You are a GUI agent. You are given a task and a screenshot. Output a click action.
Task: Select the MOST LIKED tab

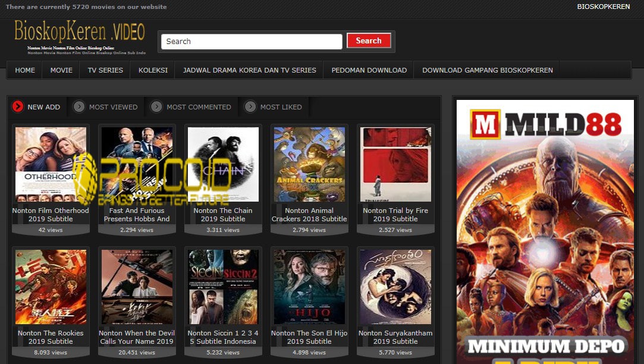pyautogui.click(x=280, y=106)
